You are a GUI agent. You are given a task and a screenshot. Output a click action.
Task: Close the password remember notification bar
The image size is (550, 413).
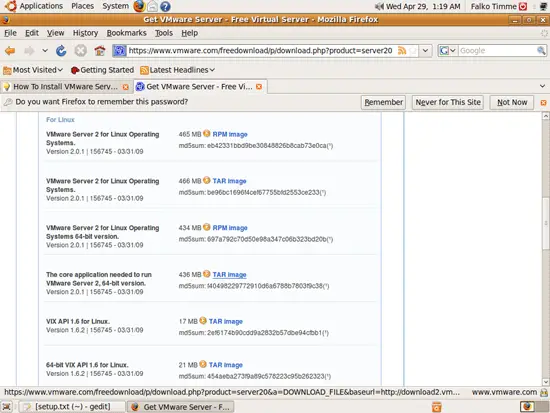point(543,102)
